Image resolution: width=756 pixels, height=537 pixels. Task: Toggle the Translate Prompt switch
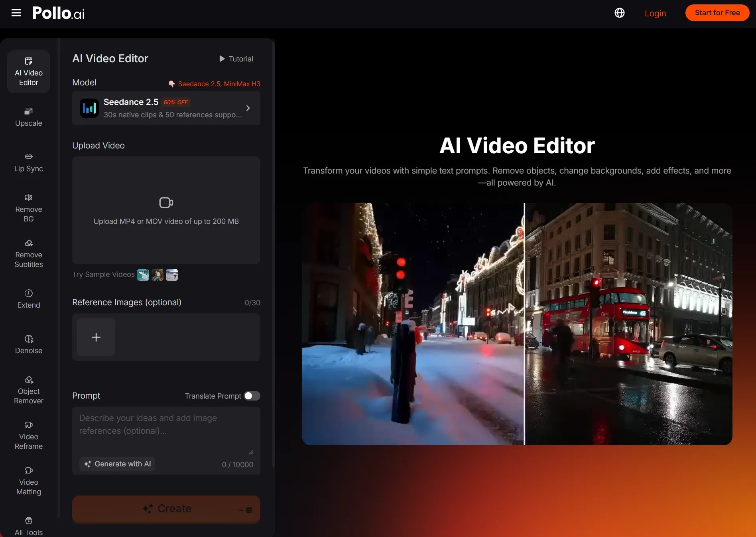click(x=252, y=396)
